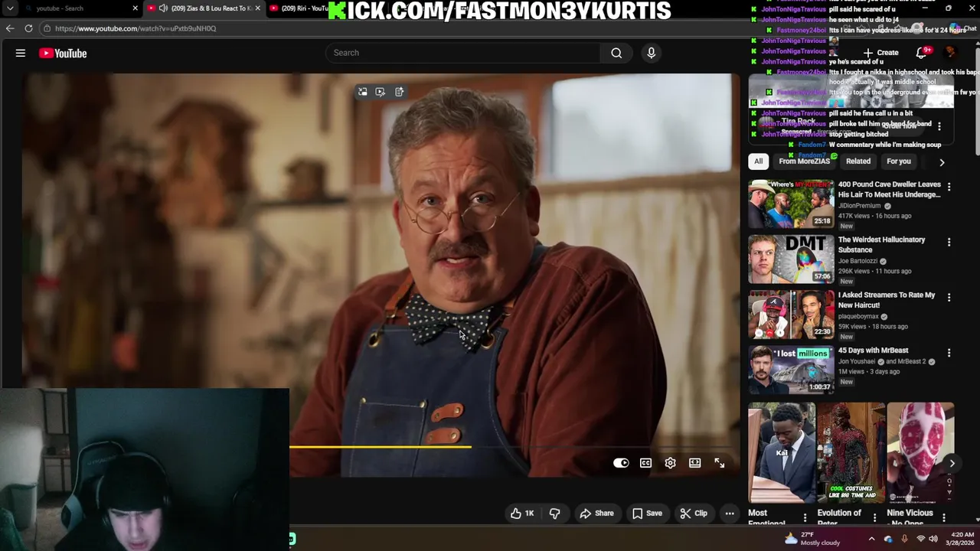Select the Zias & B Lou React tab

[x=203, y=8]
